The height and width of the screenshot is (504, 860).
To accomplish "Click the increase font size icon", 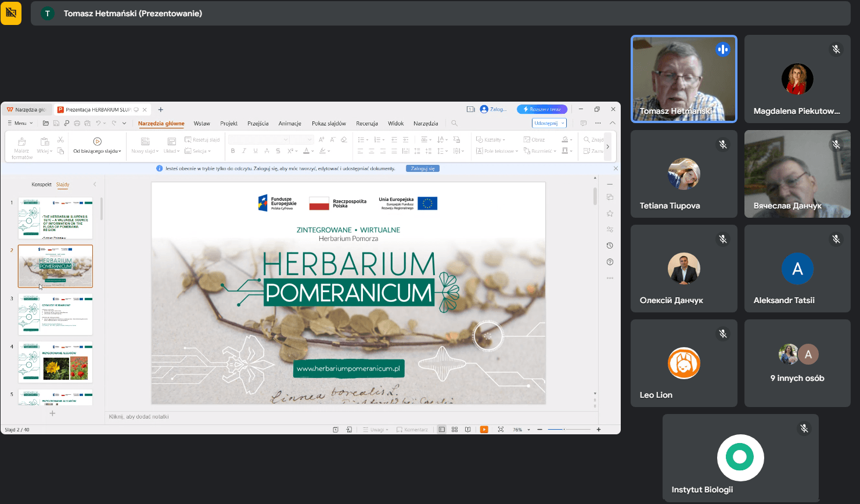I will click(321, 139).
